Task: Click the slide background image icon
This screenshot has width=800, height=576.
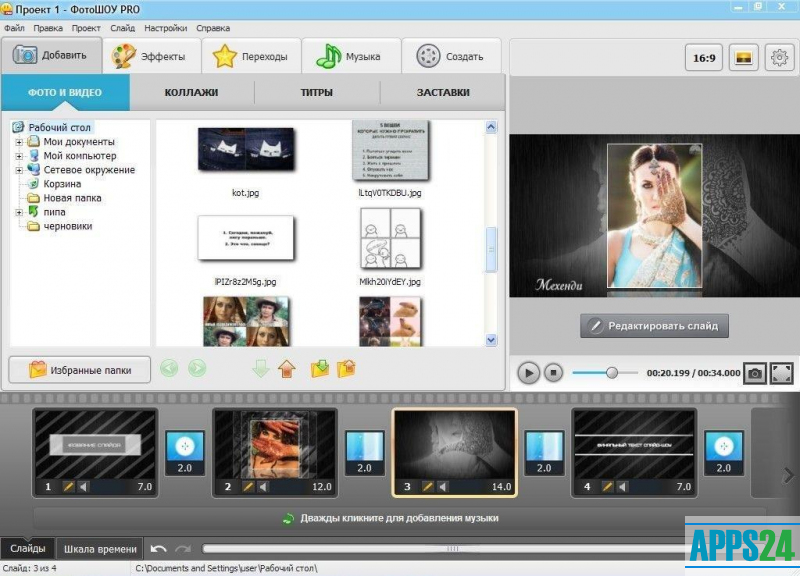Action: pos(742,57)
